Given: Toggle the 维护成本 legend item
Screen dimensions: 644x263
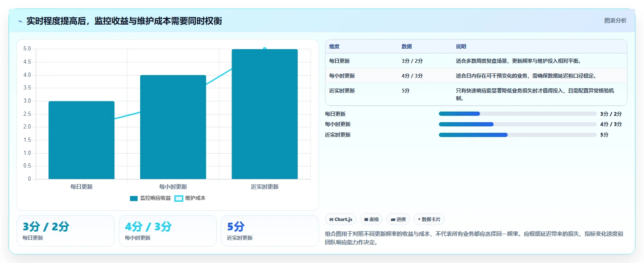Looking at the screenshot, I should tap(190, 198).
